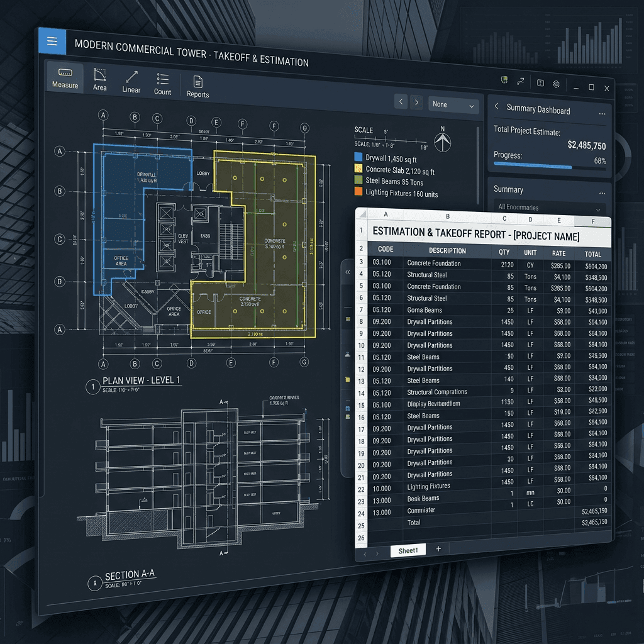The width and height of the screenshot is (644, 644).
Task: Click the DESCRIPTION column header
Action: point(447,250)
